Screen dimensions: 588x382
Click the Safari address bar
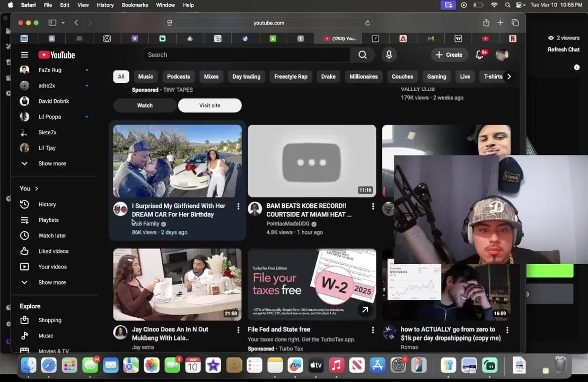pyautogui.click(x=268, y=23)
